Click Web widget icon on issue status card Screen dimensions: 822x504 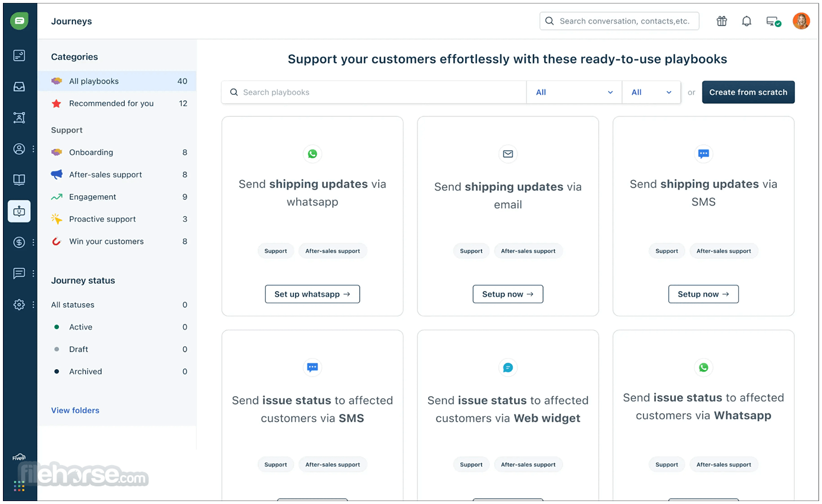pos(508,367)
